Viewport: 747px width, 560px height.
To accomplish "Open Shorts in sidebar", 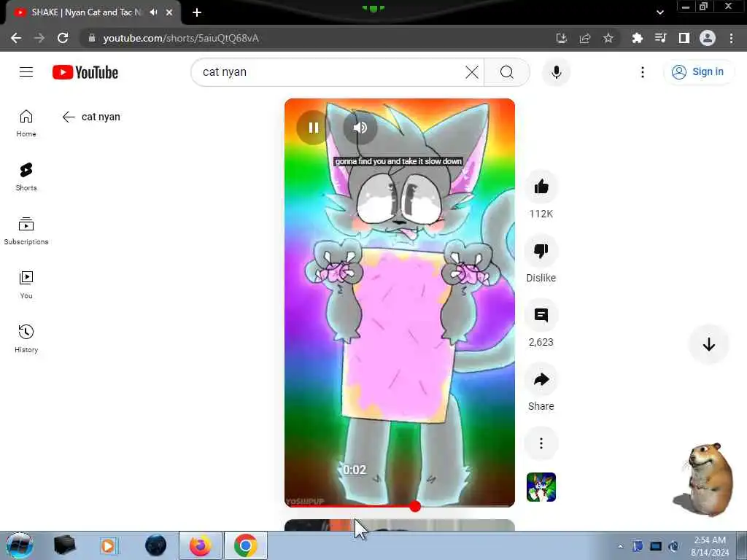I will (x=26, y=176).
